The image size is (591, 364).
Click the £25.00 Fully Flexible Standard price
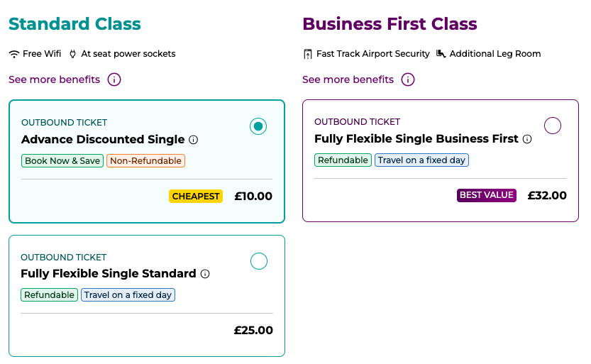(253, 331)
